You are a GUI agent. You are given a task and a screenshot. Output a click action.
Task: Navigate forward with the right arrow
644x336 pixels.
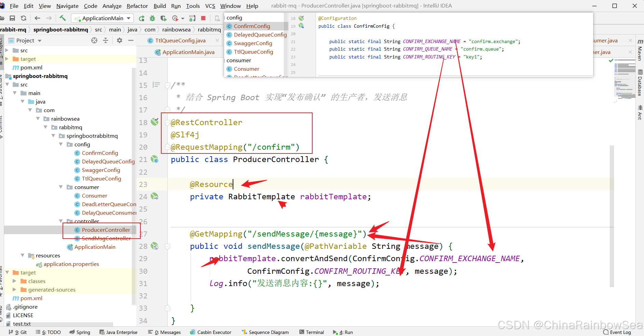pyautogui.click(x=49, y=18)
